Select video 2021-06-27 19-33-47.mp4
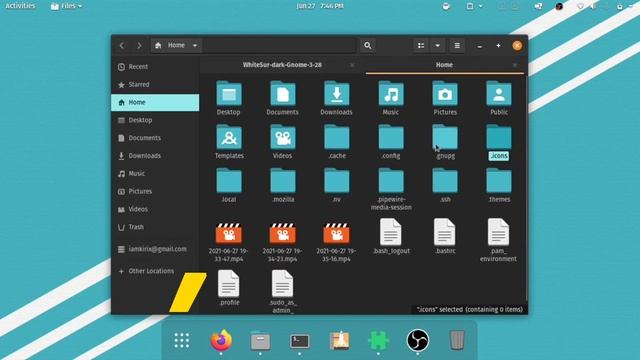The width and height of the screenshot is (640, 360). coord(229,233)
